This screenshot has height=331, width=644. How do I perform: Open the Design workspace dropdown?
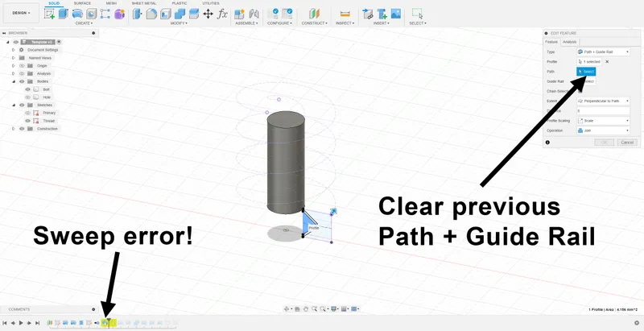(x=21, y=13)
